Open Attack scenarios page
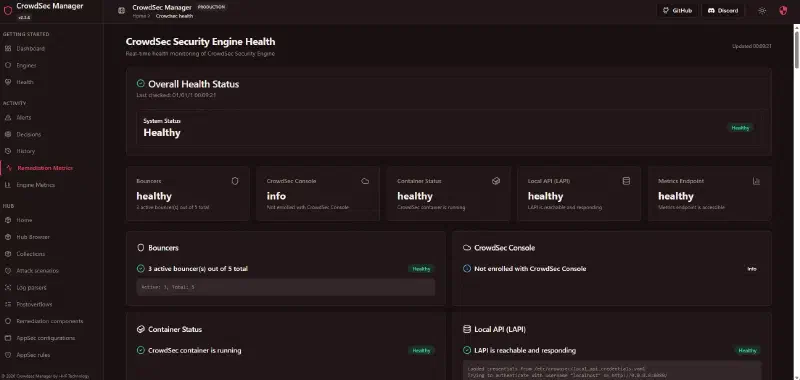 (x=37, y=270)
